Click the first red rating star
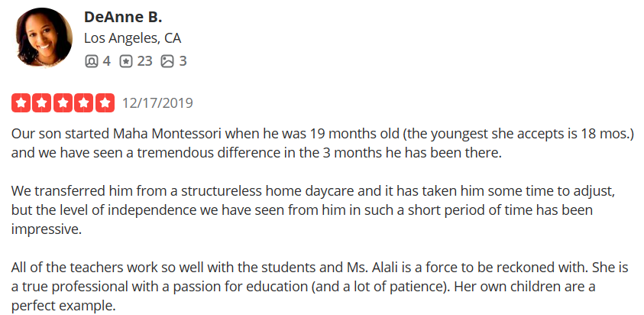The height and width of the screenshot is (315, 644). point(21,102)
